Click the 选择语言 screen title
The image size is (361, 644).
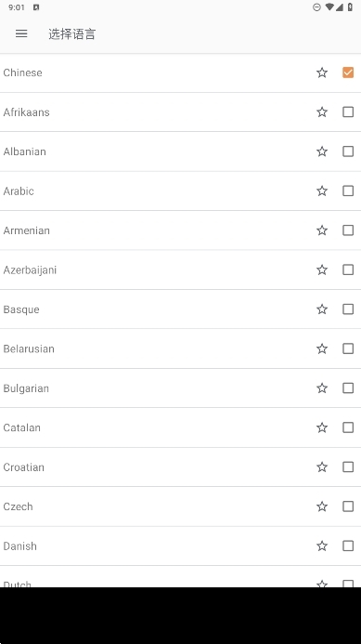coord(71,34)
